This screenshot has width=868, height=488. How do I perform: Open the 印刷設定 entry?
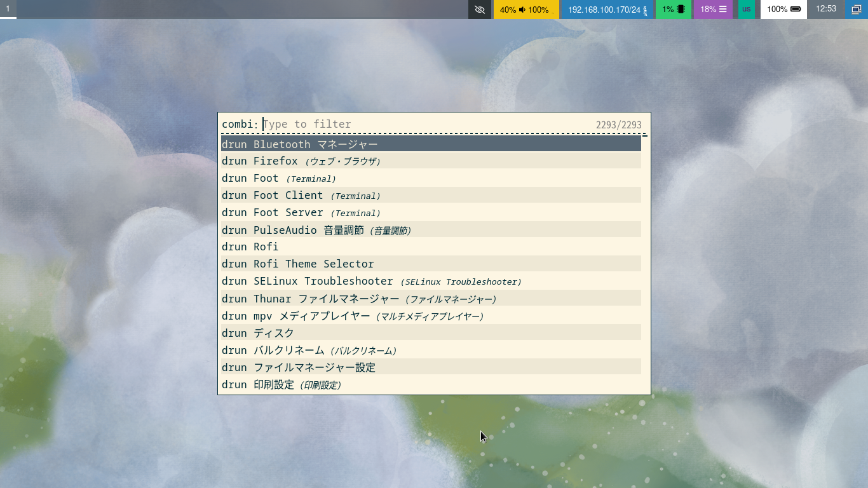tap(431, 384)
